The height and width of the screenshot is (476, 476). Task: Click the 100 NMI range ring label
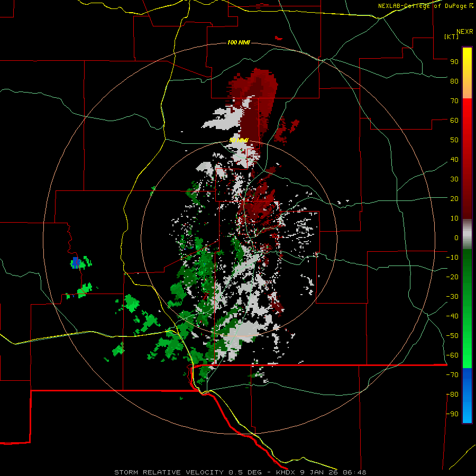click(239, 42)
